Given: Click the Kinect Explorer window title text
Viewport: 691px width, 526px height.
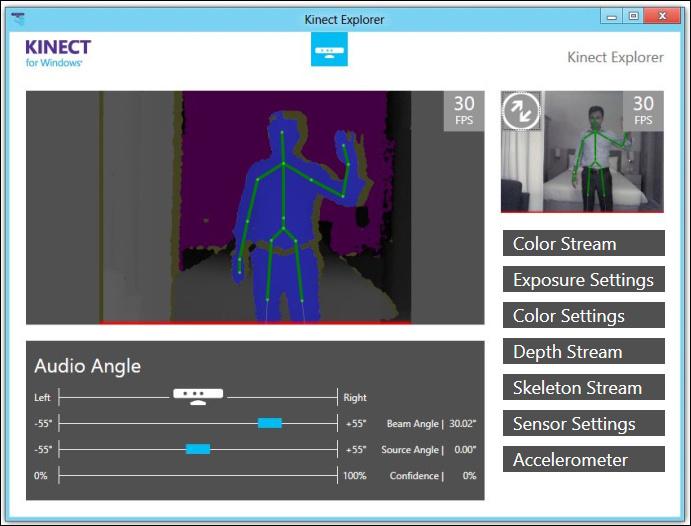Looking at the screenshot, I should (344, 20).
